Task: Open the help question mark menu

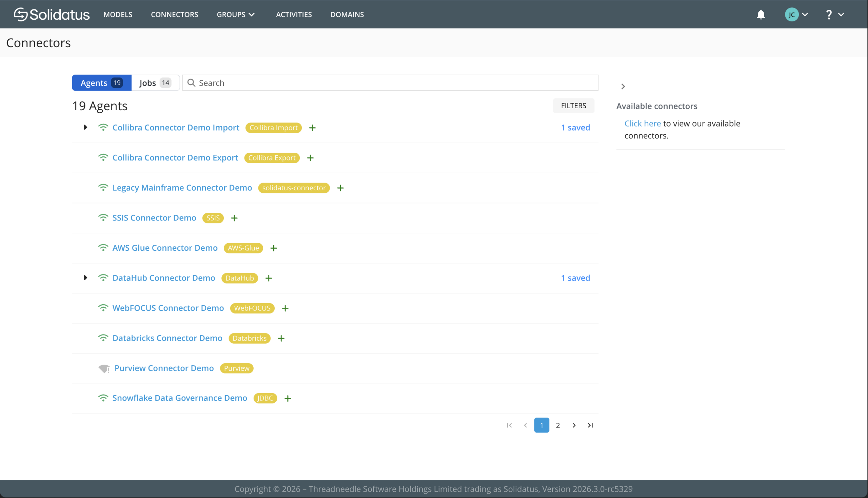Action: [834, 14]
